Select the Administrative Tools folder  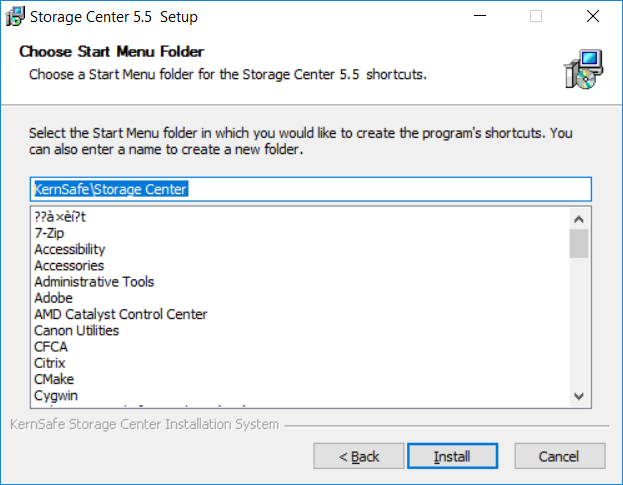[94, 282]
